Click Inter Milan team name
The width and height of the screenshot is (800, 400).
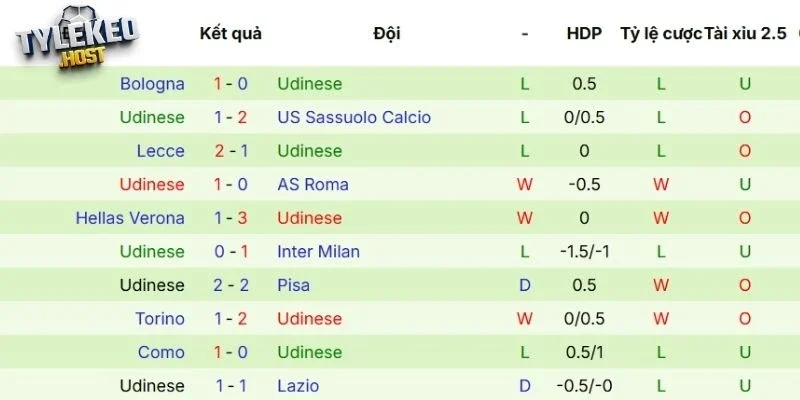click(x=318, y=251)
